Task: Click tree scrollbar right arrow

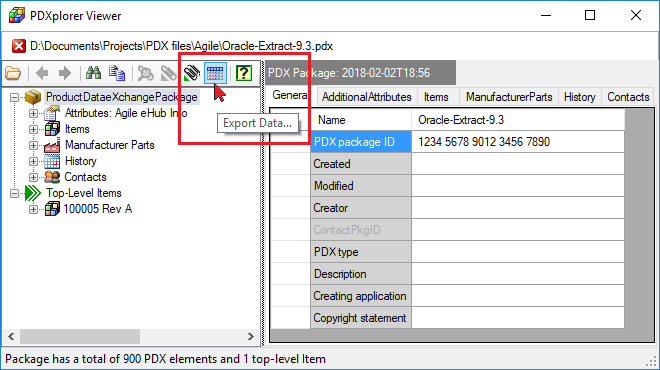Action: [x=251, y=336]
